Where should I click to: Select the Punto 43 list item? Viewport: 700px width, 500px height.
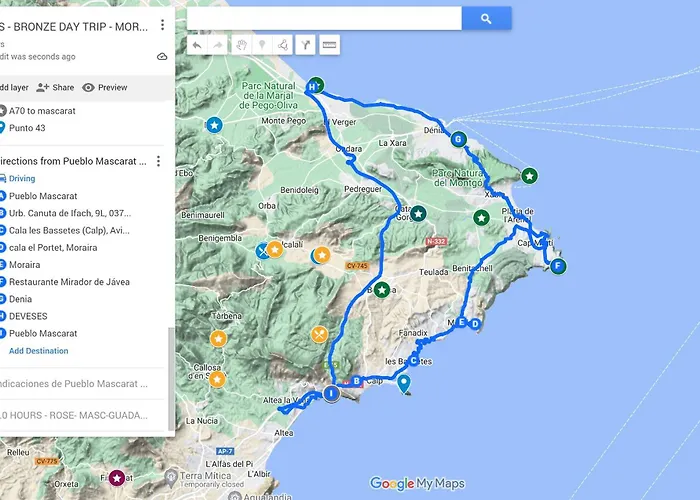click(27, 128)
